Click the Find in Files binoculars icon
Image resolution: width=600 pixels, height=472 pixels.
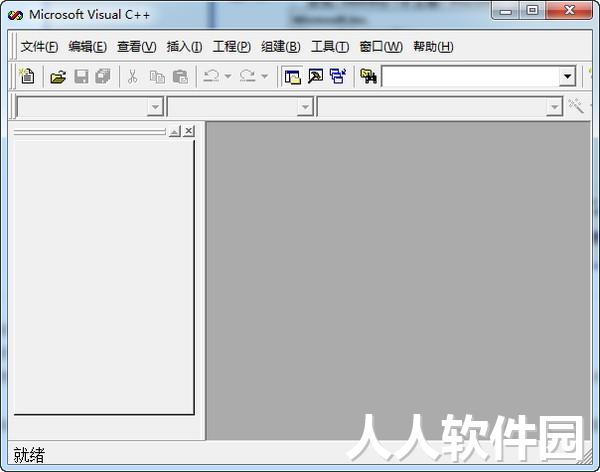pos(368,76)
